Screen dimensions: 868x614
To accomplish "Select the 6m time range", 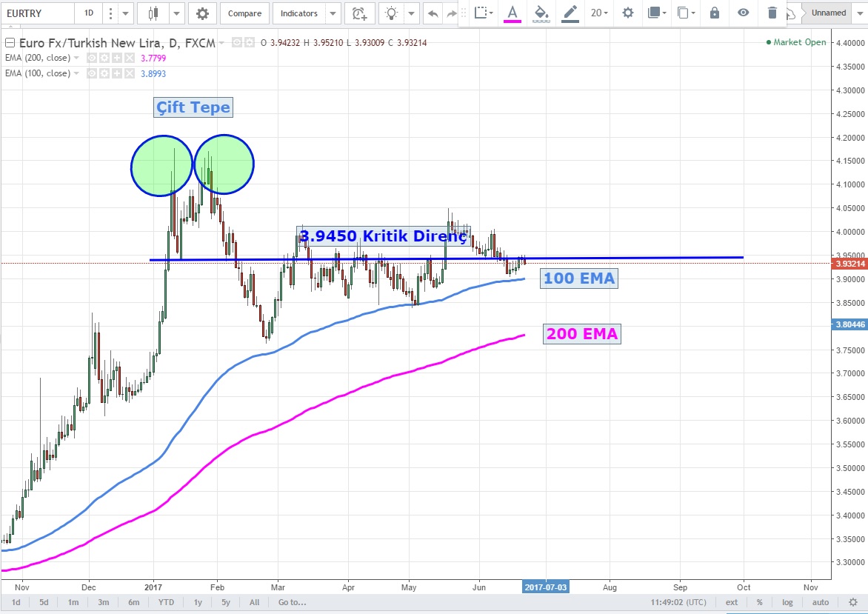I will [x=134, y=602].
